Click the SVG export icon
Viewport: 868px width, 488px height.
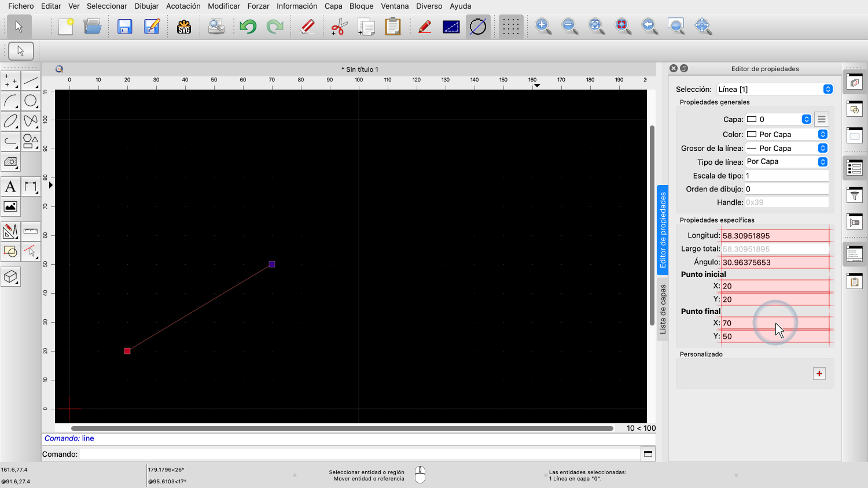(184, 27)
